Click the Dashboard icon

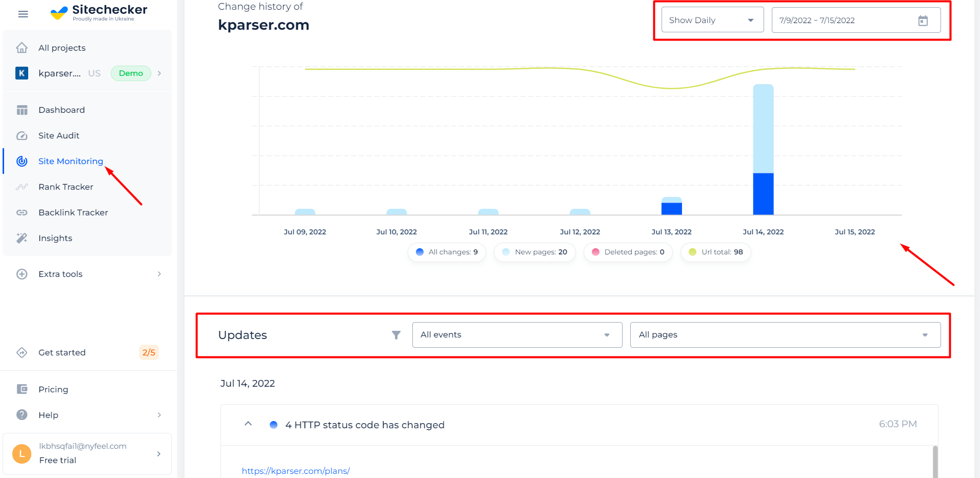(x=22, y=110)
